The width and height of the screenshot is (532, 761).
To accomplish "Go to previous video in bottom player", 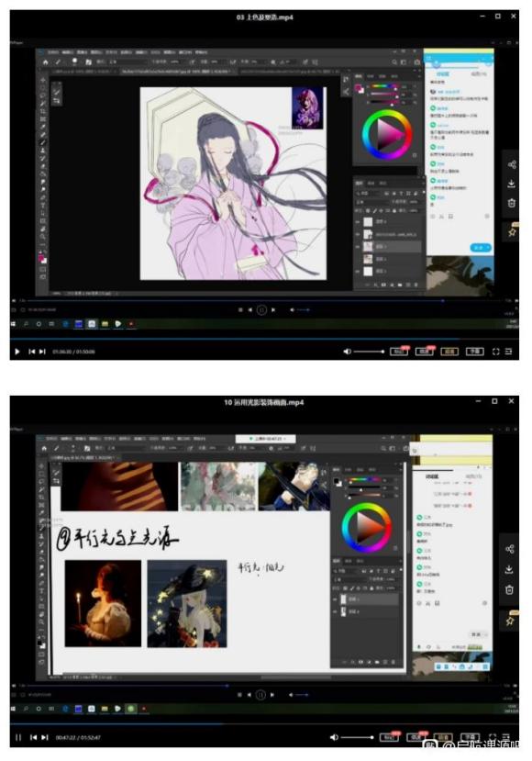I will 33,737.
